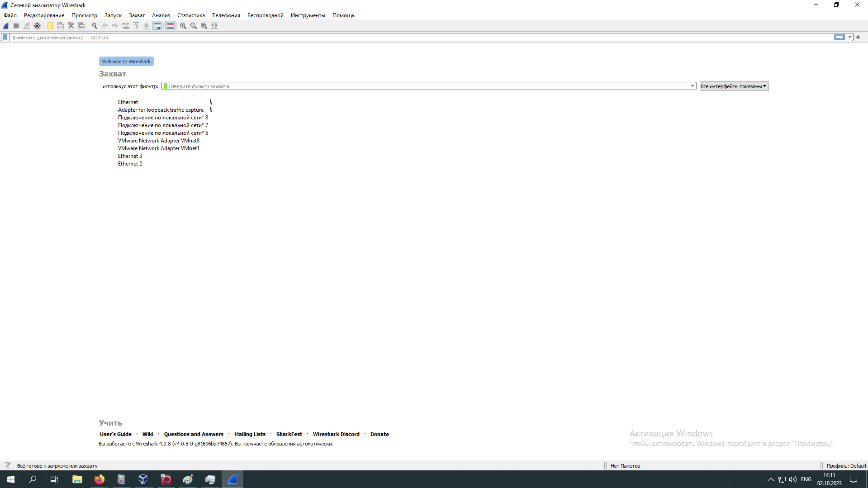The height and width of the screenshot is (488, 868).
Task: Open the Редактирование menu
Action: pos(44,15)
